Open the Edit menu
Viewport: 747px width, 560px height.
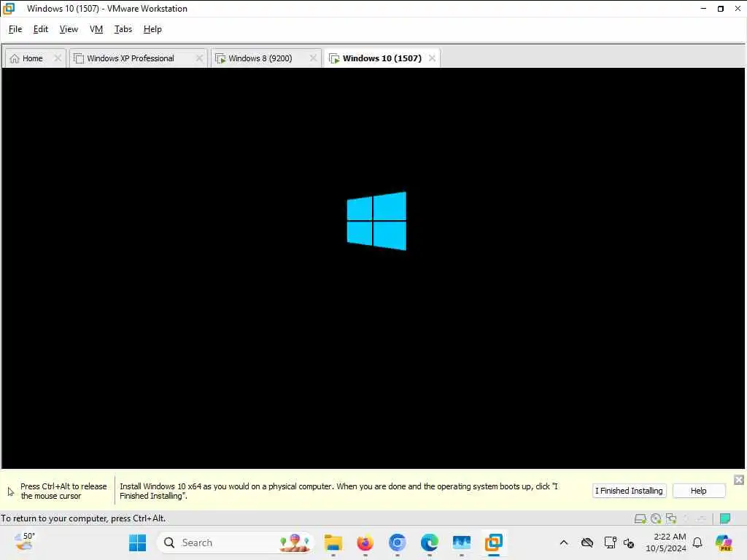pos(41,29)
